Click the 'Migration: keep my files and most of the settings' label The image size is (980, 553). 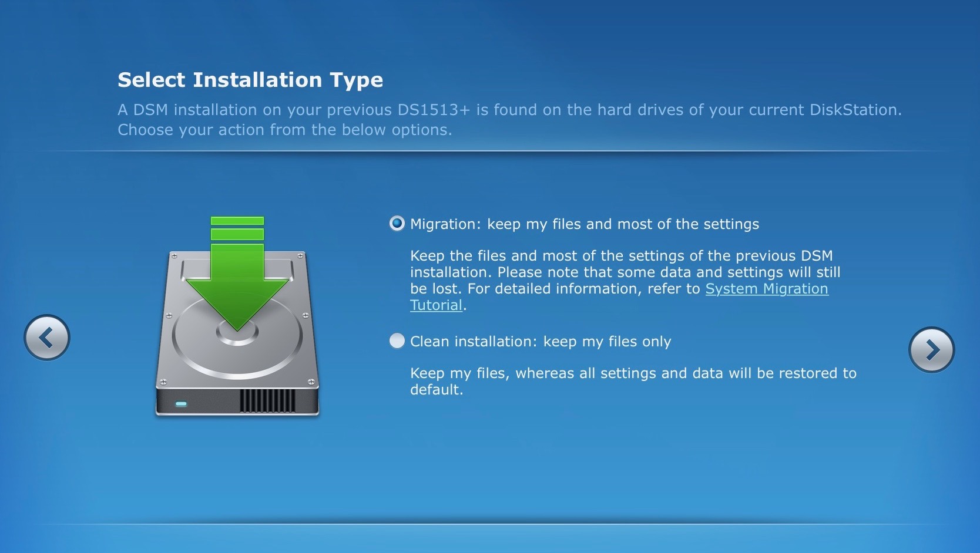pos(585,224)
